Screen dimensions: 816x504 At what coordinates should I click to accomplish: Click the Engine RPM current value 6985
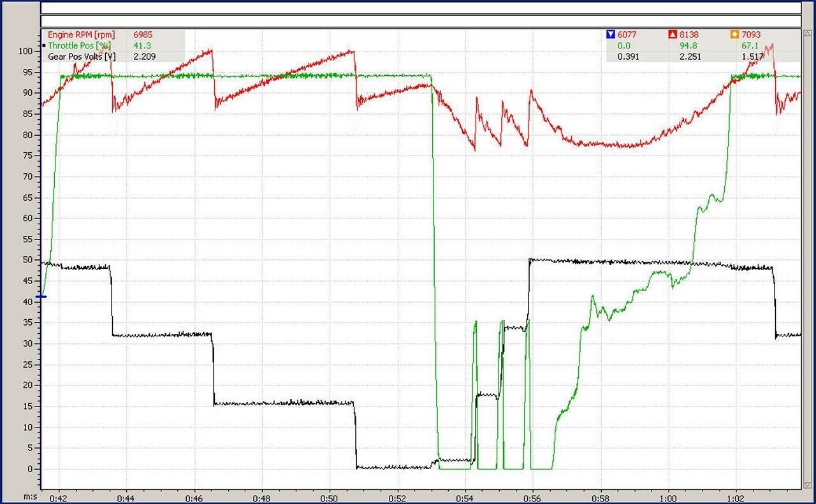click(x=143, y=35)
